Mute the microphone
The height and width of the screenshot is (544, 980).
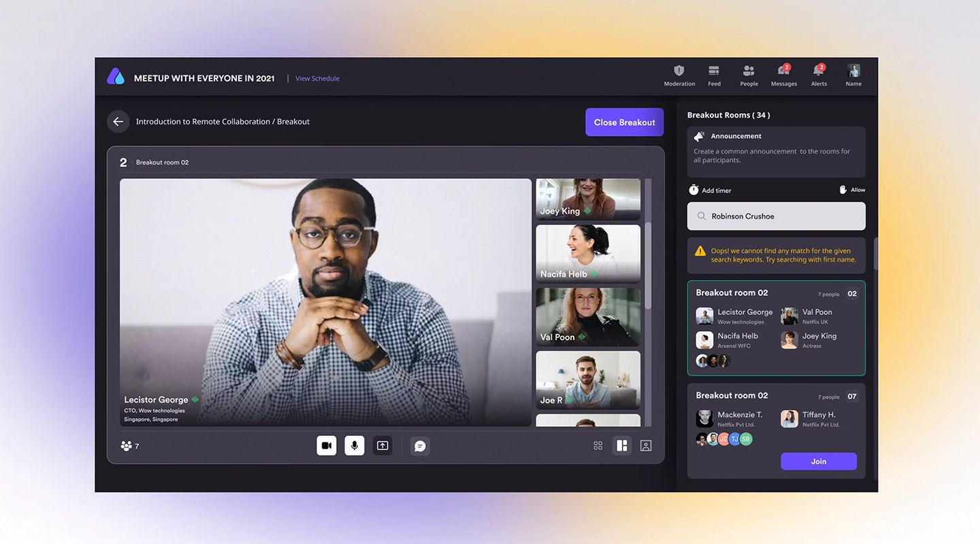[x=354, y=445]
